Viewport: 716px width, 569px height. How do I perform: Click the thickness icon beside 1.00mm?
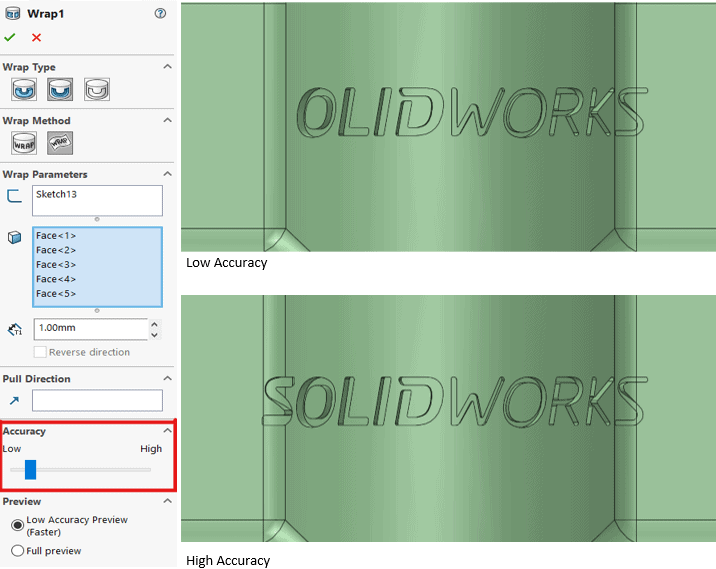(15, 329)
